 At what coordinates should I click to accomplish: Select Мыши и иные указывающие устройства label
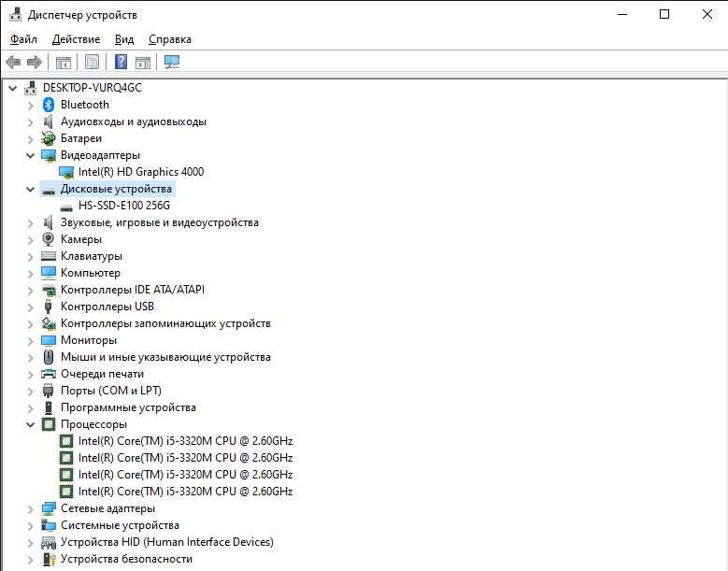(165, 357)
